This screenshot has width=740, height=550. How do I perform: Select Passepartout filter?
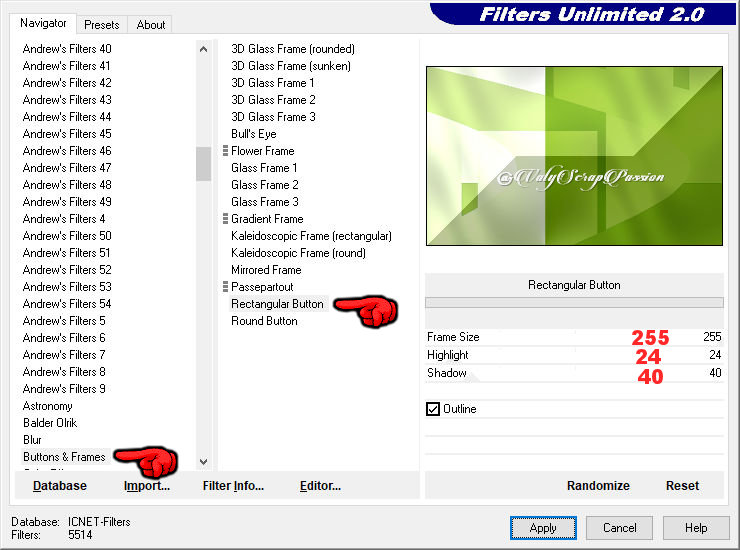click(x=262, y=287)
